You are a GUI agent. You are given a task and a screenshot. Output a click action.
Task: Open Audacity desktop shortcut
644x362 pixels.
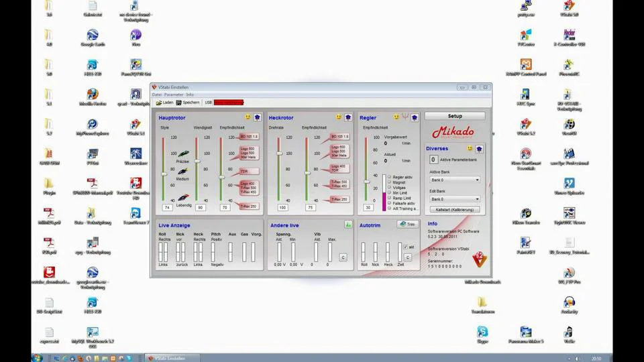click(x=570, y=306)
